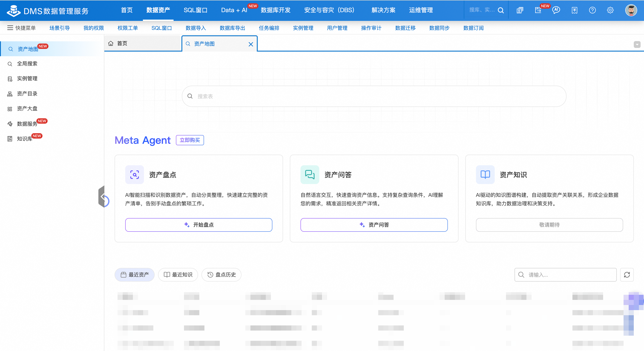
Task: Expand the tab list dropdown arrow
Action: pos(637,44)
